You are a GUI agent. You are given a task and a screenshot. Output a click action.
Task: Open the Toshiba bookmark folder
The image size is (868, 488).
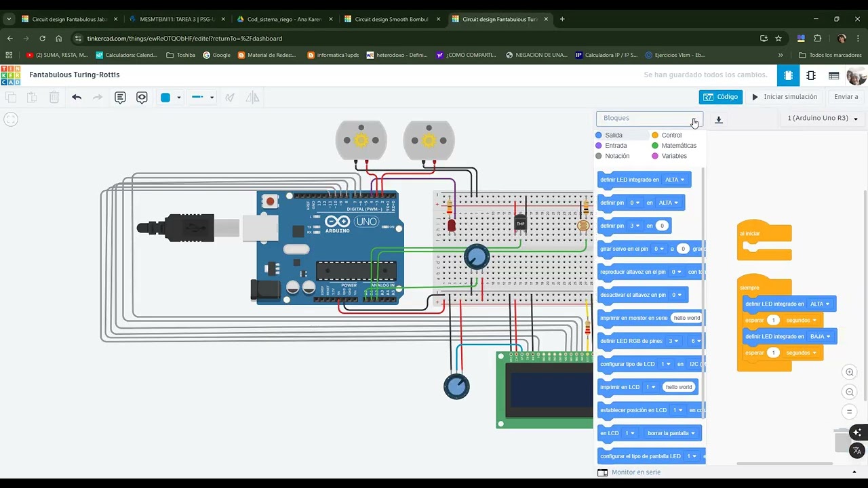(x=180, y=55)
